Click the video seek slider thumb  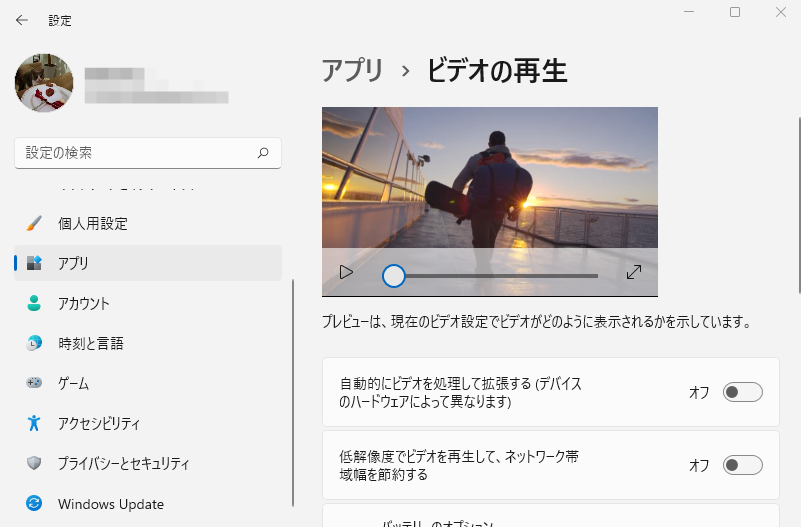point(394,276)
